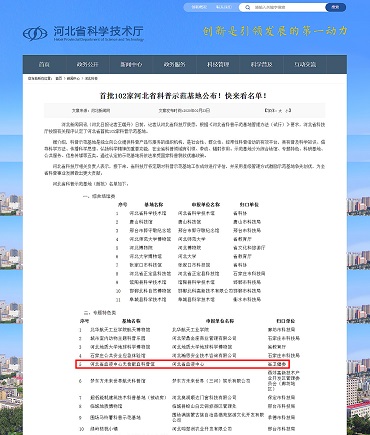Open the 新闻中心 navigation tab
This screenshot has height=435, width=370.
[131, 64]
